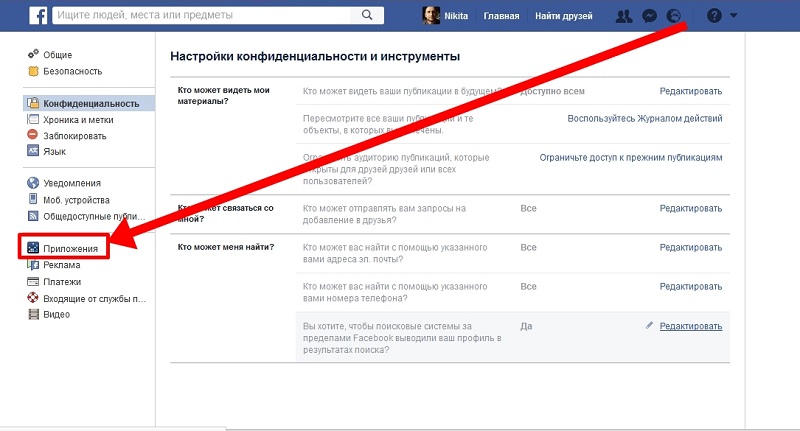Go to Главная home link

click(x=501, y=16)
